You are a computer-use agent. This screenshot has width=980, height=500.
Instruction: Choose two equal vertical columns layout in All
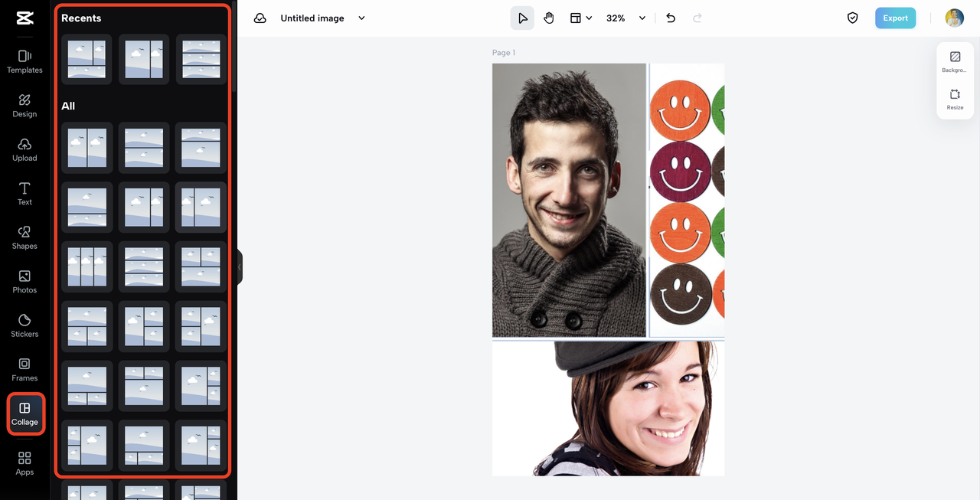[87, 148]
